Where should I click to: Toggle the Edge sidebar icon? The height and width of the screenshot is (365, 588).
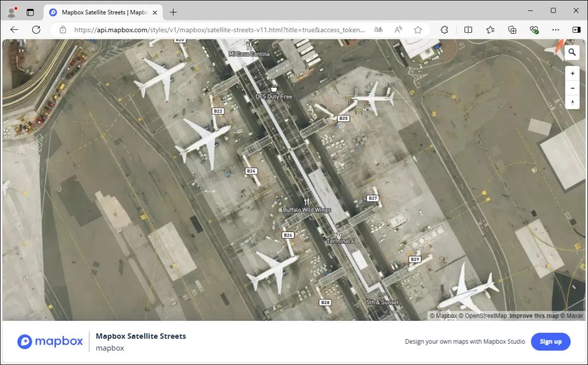[577, 29]
